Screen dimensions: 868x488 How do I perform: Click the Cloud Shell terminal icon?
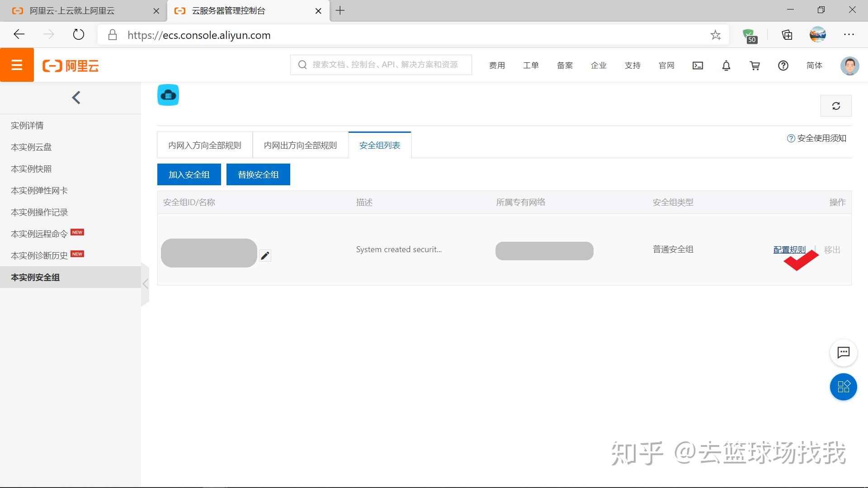pos(698,66)
